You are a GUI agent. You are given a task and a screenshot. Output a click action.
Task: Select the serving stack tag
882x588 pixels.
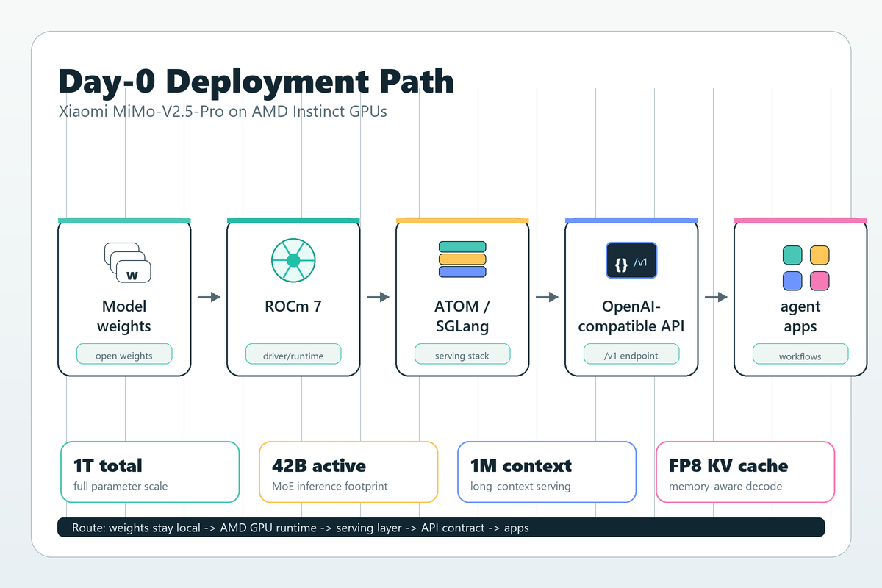[462, 355]
